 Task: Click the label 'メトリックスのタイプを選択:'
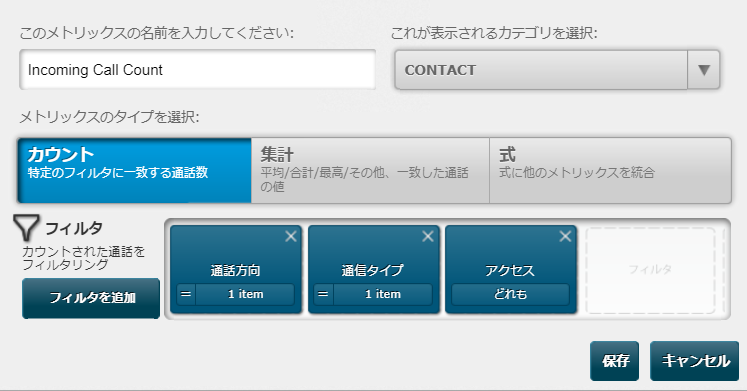coord(109,117)
